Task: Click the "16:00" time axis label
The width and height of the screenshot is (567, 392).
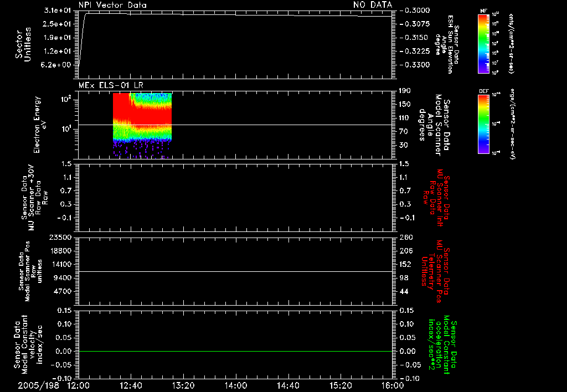Action: point(393,386)
